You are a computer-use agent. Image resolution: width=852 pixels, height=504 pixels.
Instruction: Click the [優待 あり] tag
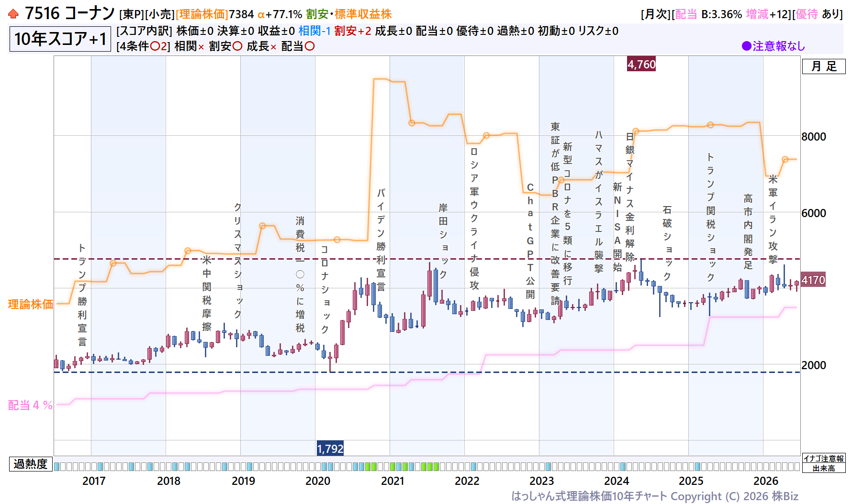pos(818,14)
